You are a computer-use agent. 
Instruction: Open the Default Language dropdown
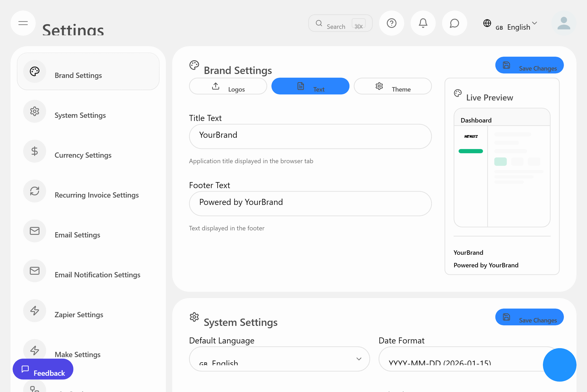pos(279,359)
